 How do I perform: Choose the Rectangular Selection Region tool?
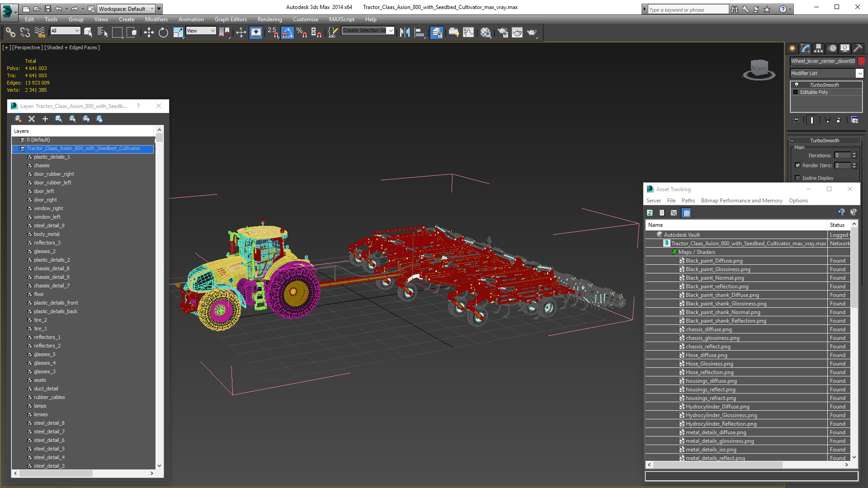pyautogui.click(x=117, y=32)
